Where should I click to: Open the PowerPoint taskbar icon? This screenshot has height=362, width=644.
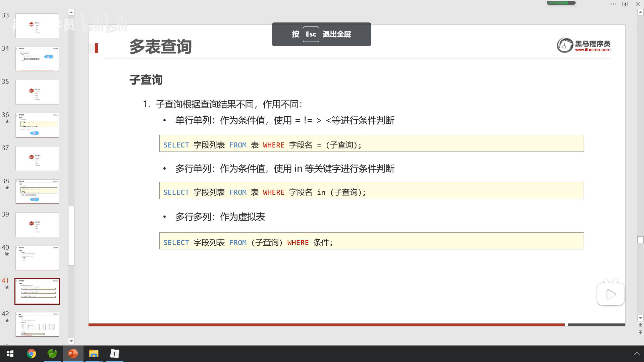[x=73, y=354]
